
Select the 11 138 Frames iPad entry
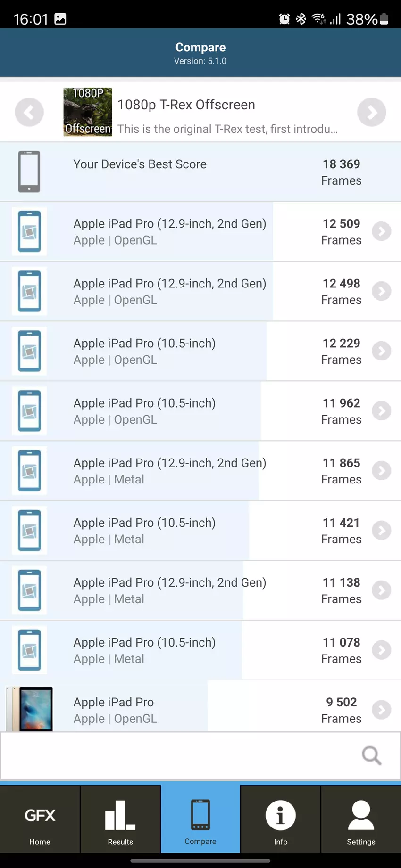point(169,590)
